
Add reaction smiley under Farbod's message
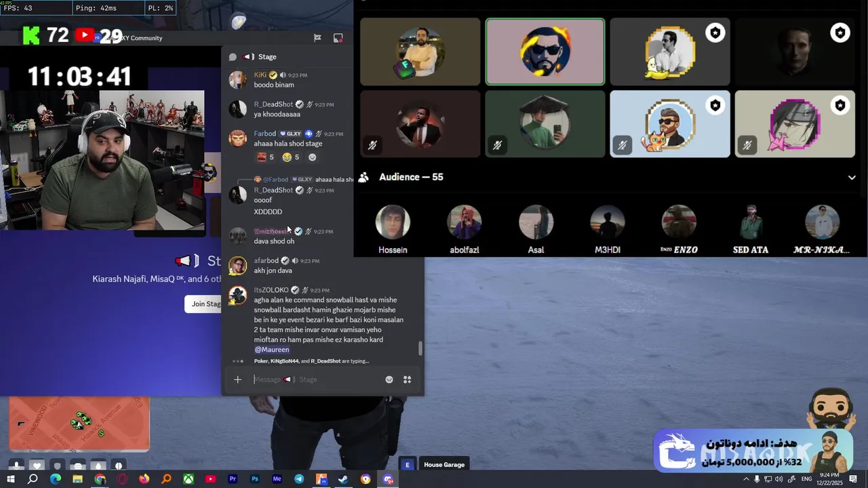(x=312, y=157)
